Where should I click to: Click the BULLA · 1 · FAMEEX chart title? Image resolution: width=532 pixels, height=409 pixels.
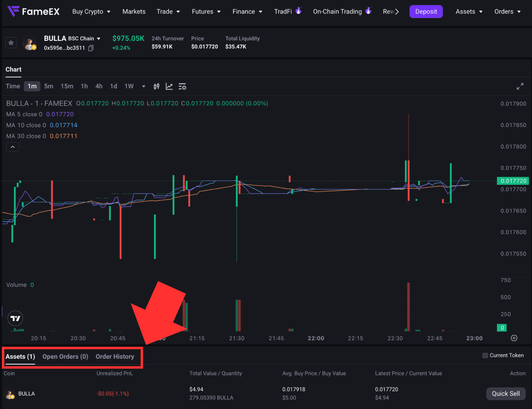click(x=39, y=103)
